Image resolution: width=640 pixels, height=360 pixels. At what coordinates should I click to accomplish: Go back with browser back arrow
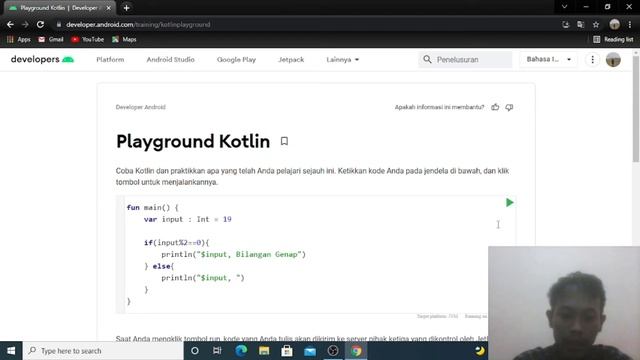(x=10, y=24)
